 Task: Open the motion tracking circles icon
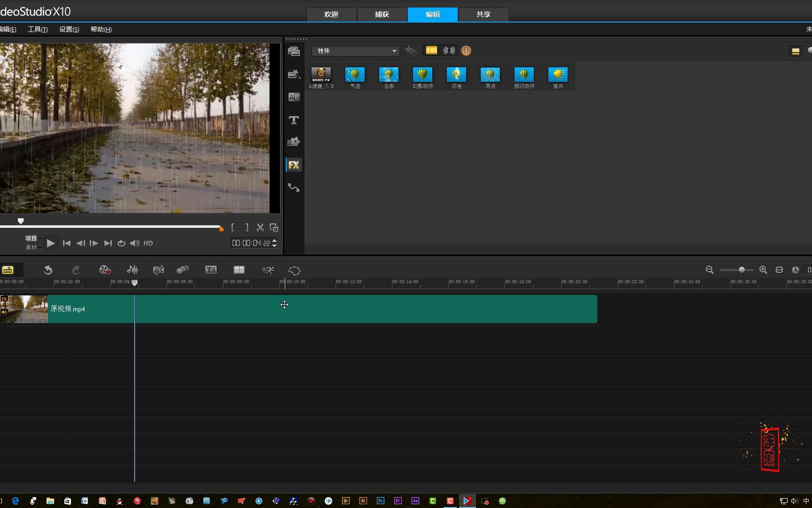coord(183,270)
